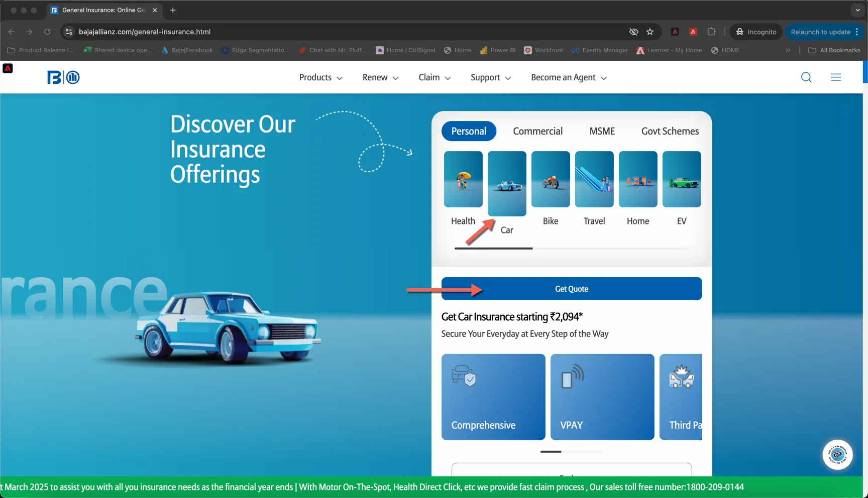Open the chatbot assistant icon
The height and width of the screenshot is (498, 868).
[x=837, y=455]
